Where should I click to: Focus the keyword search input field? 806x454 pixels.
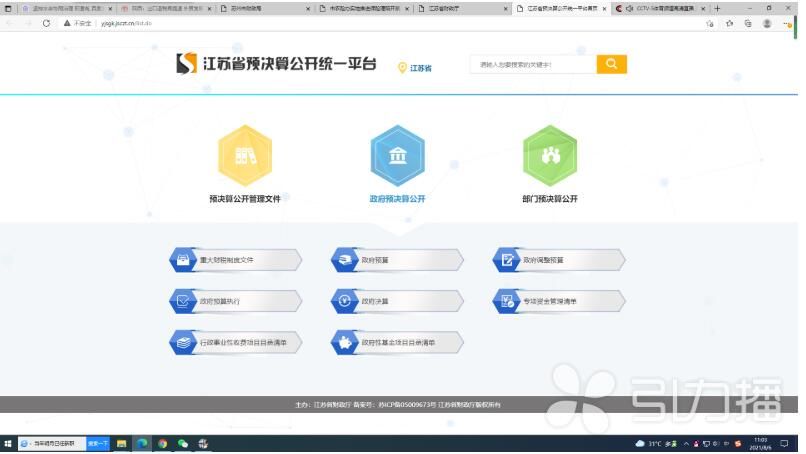pyautogui.click(x=533, y=64)
